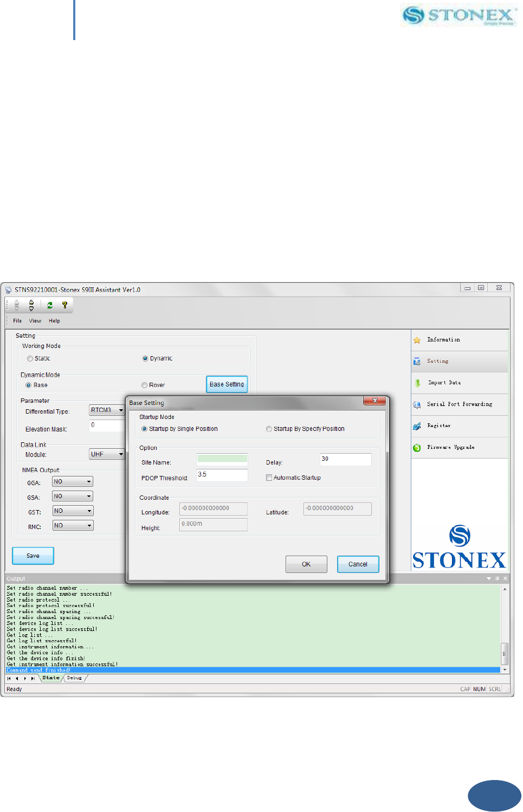Select 'Get log list successful!' log line
The height and width of the screenshot is (812, 523).
tap(42, 641)
